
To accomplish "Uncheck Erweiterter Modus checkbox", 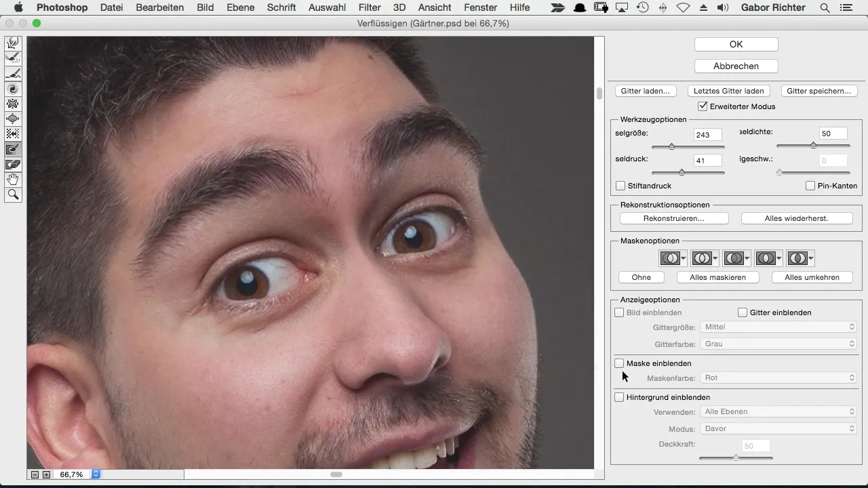I will 703,106.
